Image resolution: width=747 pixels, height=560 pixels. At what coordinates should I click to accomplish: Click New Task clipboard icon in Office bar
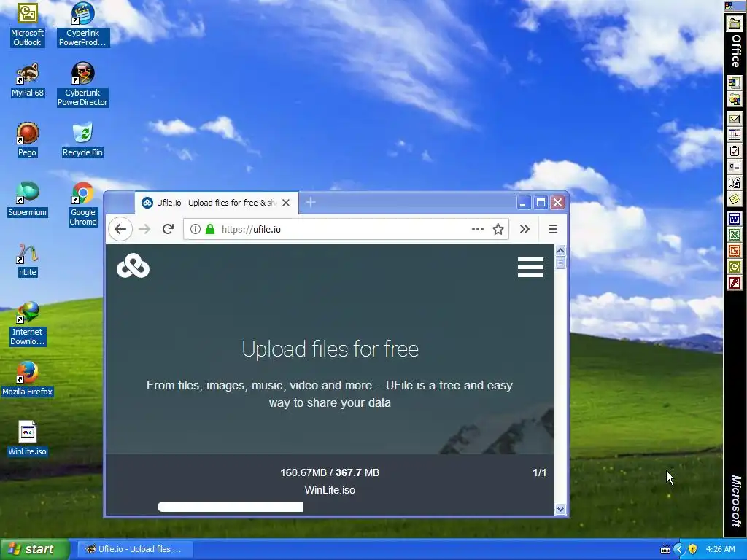point(735,152)
